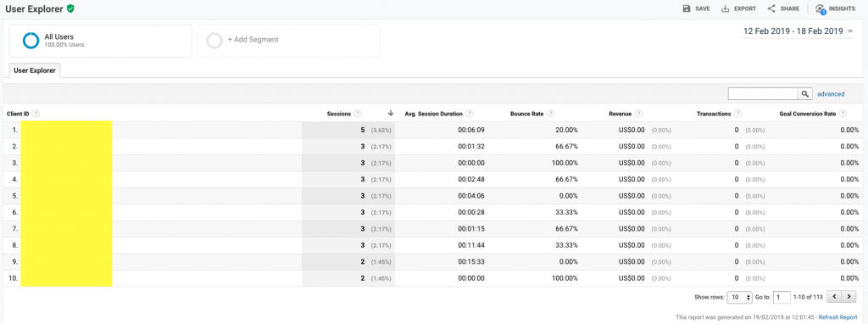The image size is (868, 324).
Task: Open help icon next to Sessions header
Action: pos(358,114)
